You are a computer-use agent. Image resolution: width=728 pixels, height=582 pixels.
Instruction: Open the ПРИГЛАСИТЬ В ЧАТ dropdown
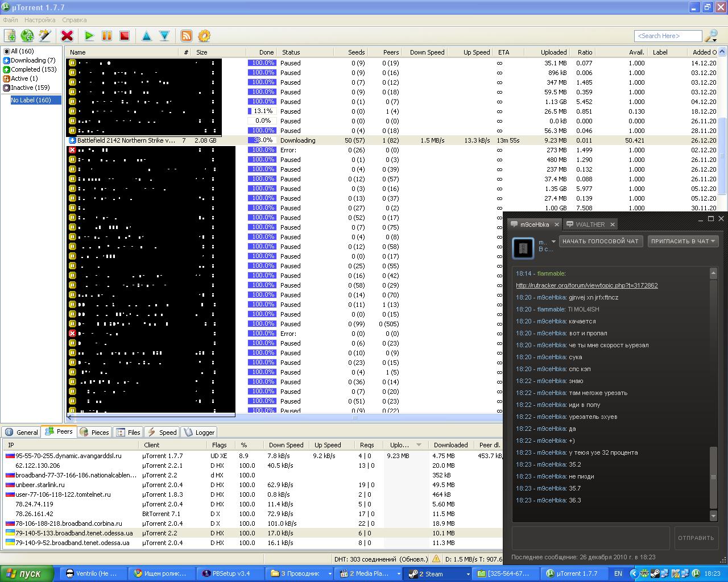(x=683, y=241)
